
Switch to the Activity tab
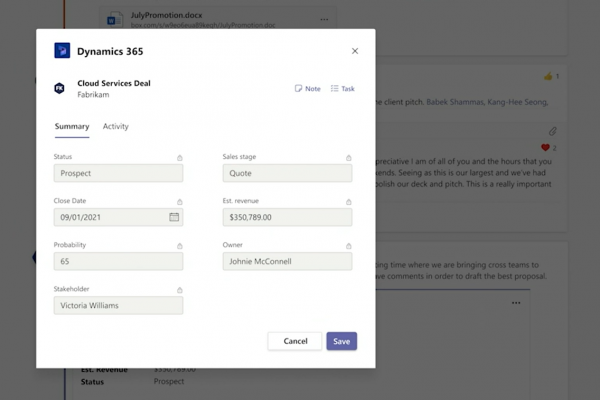(x=116, y=126)
